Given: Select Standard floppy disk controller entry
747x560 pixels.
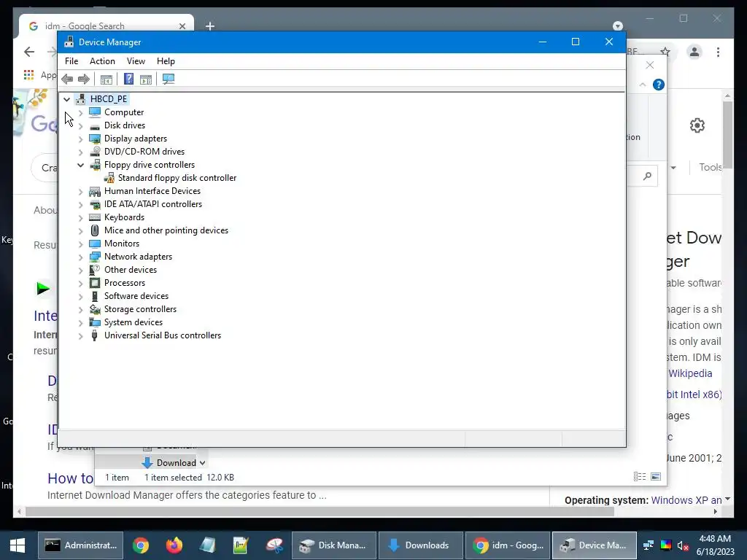Looking at the screenshot, I should pyautogui.click(x=177, y=178).
